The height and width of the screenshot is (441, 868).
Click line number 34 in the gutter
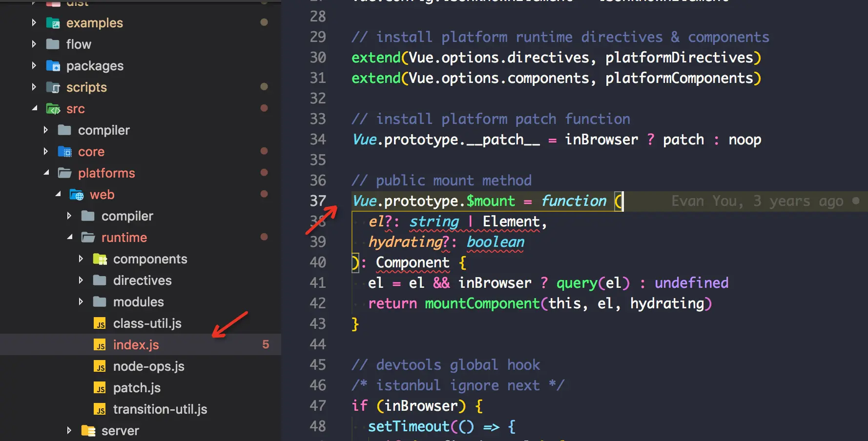click(x=318, y=140)
